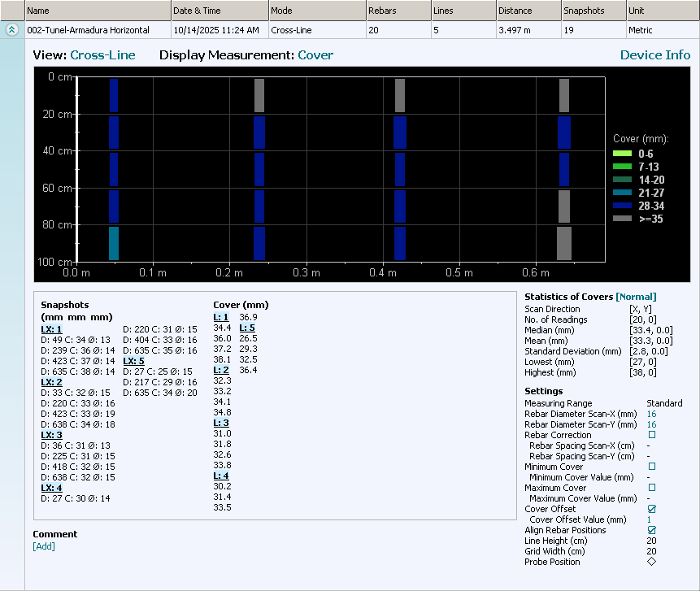
Task: Enable the Minimum Cover checkbox
Action: pyautogui.click(x=652, y=466)
